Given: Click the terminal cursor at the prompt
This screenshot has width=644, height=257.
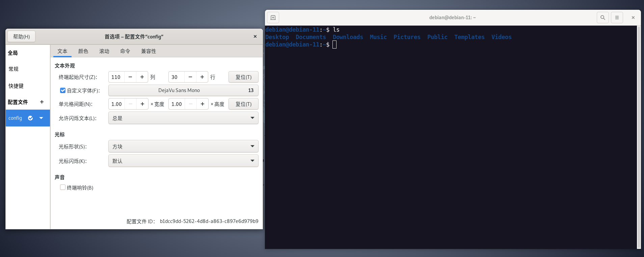Looking at the screenshot, I should click(334, 45).
